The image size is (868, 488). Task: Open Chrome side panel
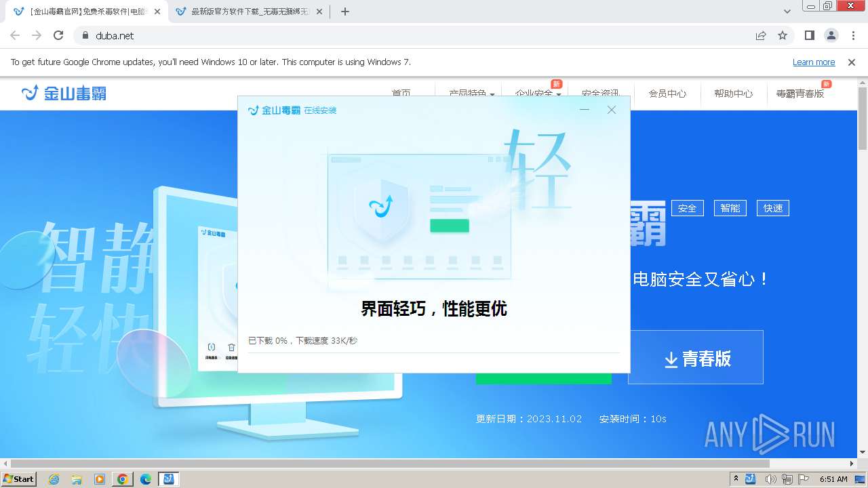[810, 35]
